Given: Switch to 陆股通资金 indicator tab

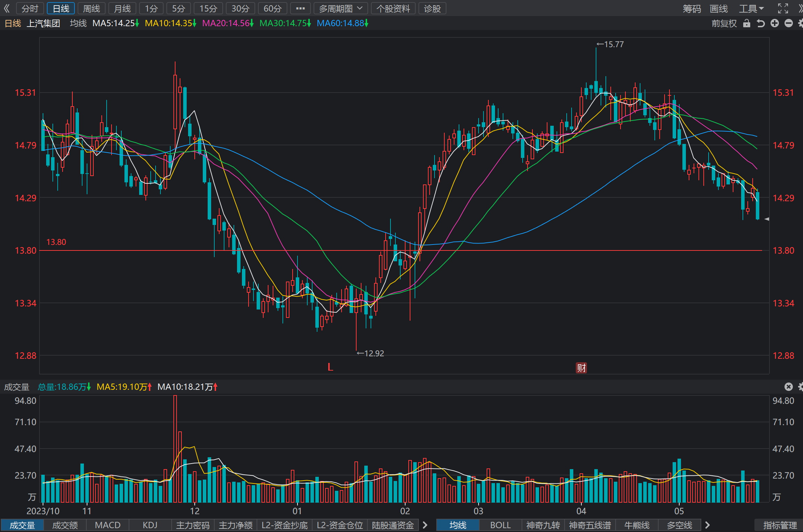Looking at the screenshot, I should 393,525.
